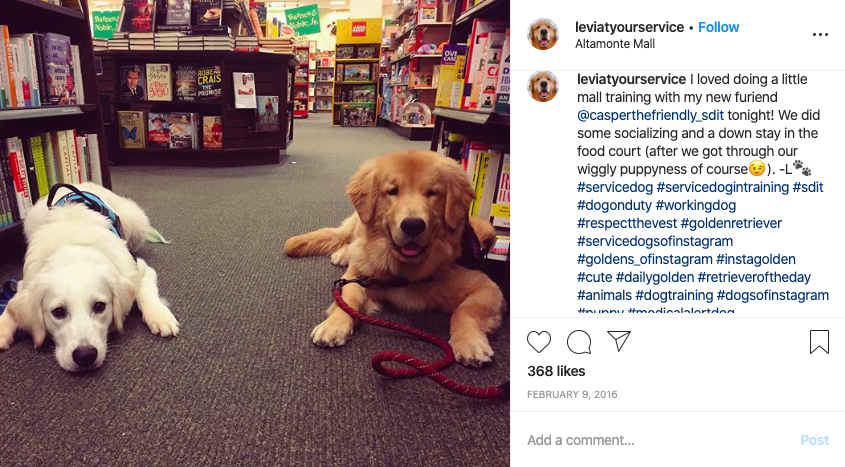Submit the comment with the Post button
The height and width of the screenshot is (467, 845).
point(814,440)
